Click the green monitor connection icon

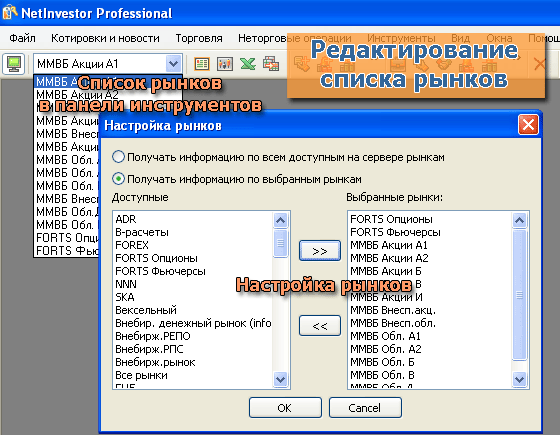click(14, 64)
